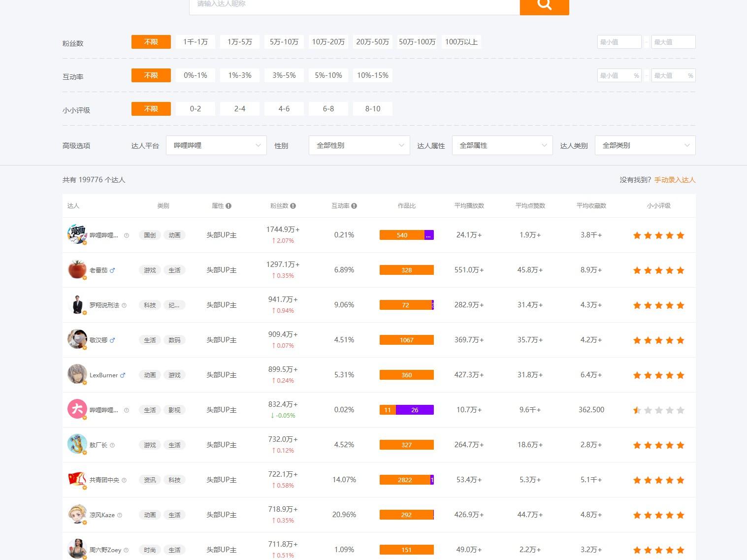747x560 pixels.
Task: Open 达人平台 dropdown showing 哔哩哔哩
Action: (216, 145)
